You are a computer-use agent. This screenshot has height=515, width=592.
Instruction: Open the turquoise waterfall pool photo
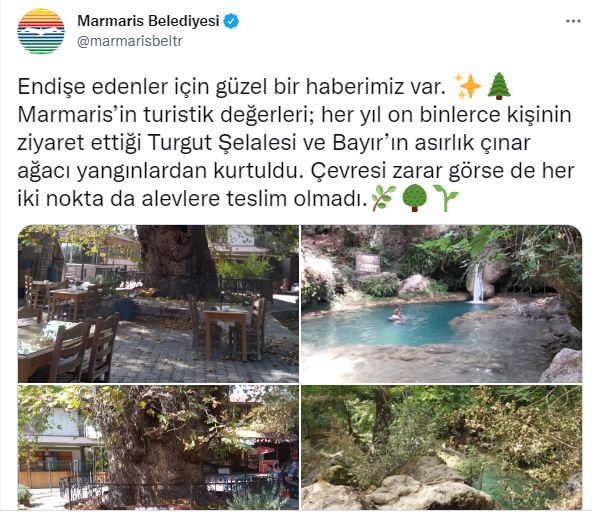point(441,304)
